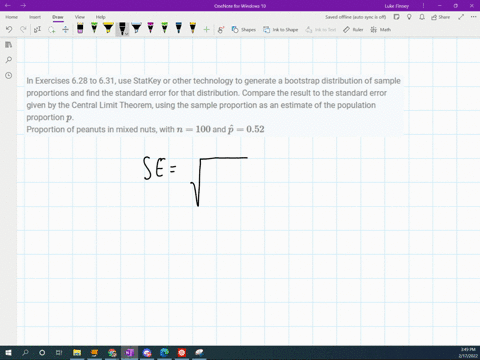Switch to the OneNote taskbar icon
480x360 pixels.
(x=129, y=353)
